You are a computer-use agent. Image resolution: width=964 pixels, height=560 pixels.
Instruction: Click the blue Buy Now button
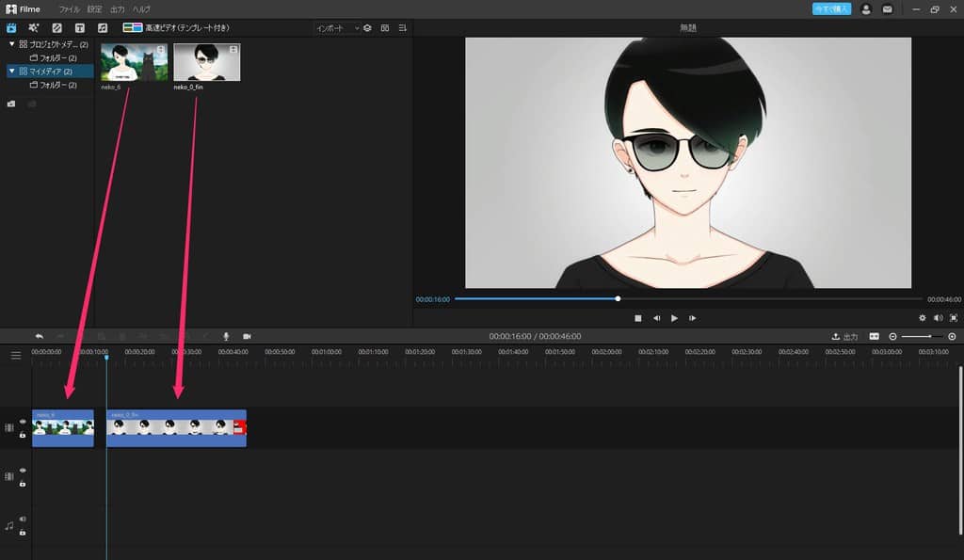pos(831,9)
